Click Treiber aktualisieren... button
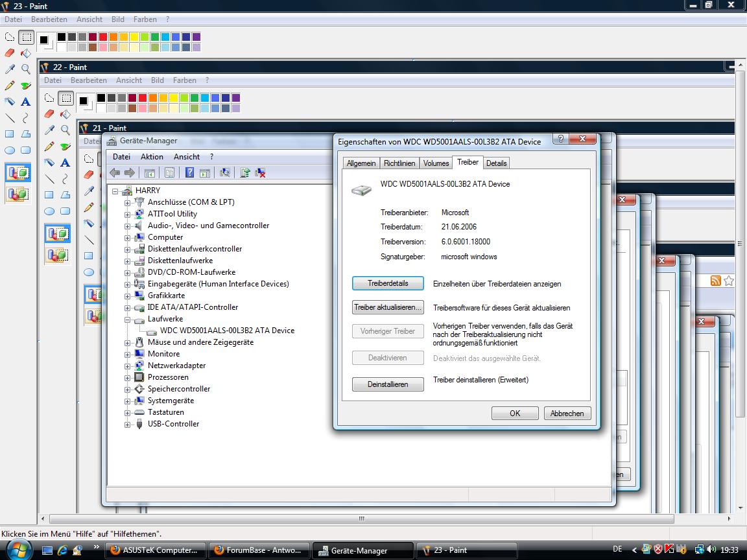 (x=388, y=307)
